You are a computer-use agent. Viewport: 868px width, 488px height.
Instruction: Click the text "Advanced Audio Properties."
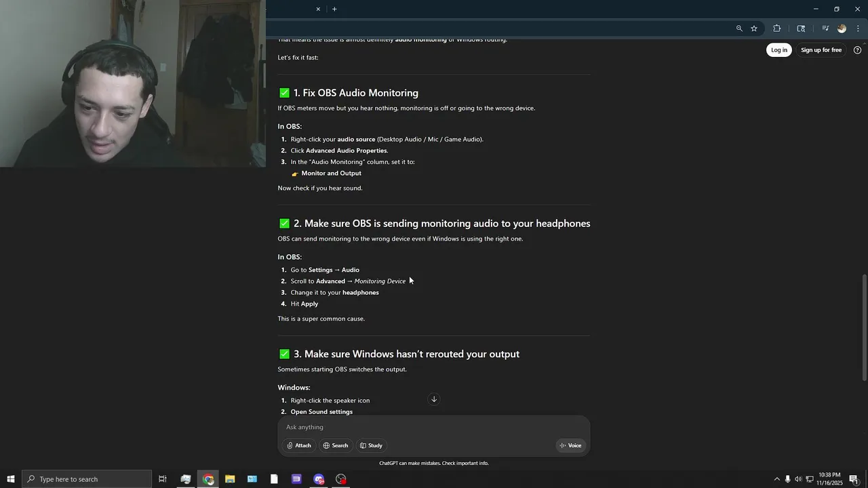pos(347,150)
